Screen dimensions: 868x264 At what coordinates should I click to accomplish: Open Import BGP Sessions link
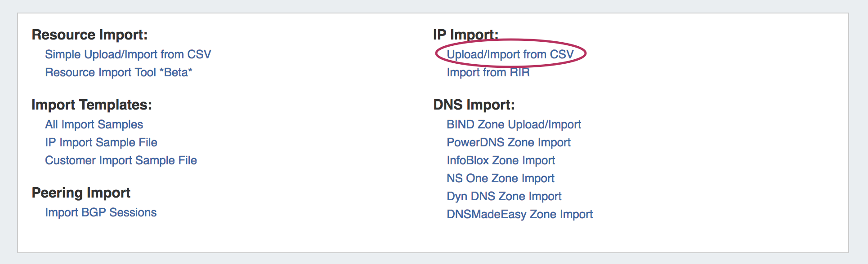(x=101, y=212)
